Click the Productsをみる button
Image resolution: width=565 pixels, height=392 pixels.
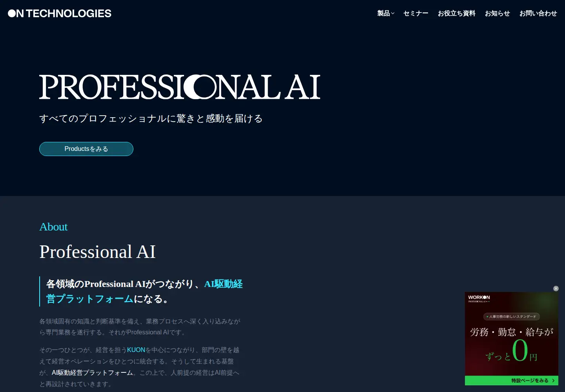point(86,149)
